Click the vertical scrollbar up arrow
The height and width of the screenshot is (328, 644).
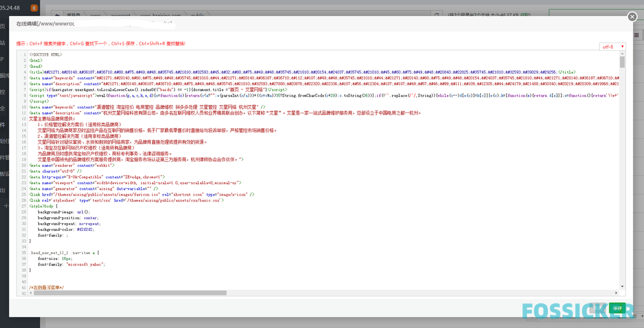coord(622,54)
